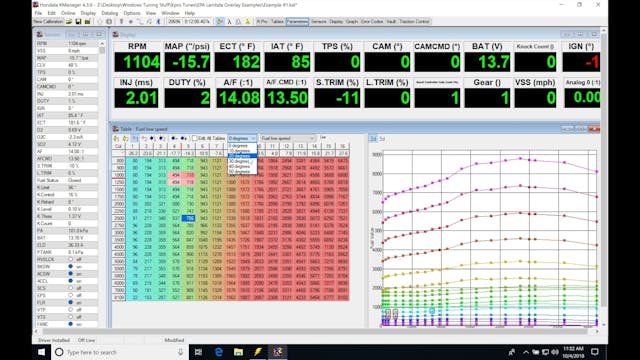
Task: Open the Edit menu
Action: click(x=51, y=13)
